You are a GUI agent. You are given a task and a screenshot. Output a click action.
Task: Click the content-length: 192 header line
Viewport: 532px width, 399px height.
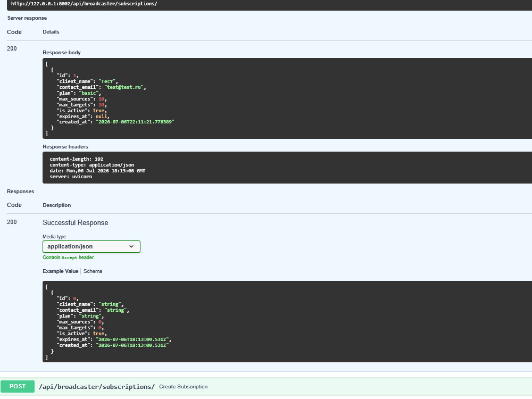click(x=76, y=159)
